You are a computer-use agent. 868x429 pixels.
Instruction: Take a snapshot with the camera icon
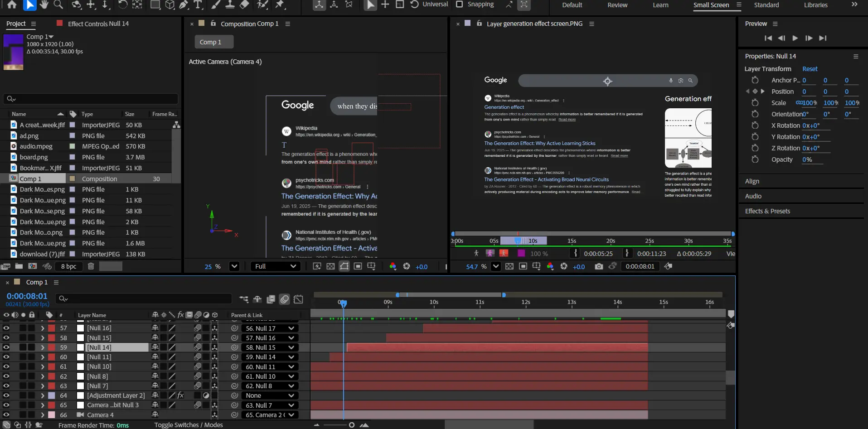pyautogui.click(x=599, y=266)
